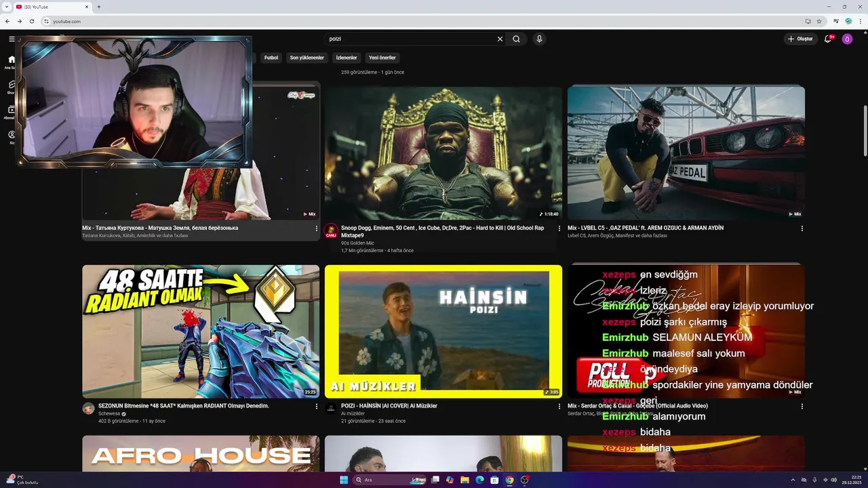Open Snoop Dogg, Eminem Old School Rap title
The width and height of the screenshot is (868, 488).
[x=442, y=232]
